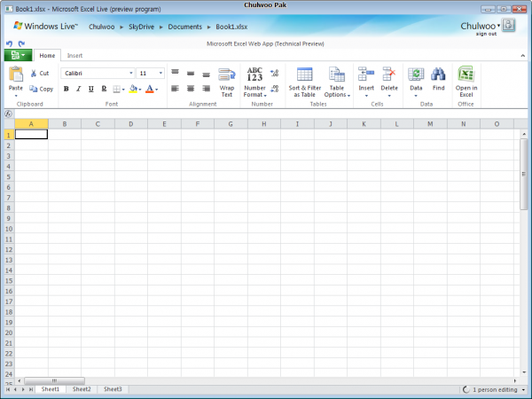This screenshot has height=399, width=532.
Task: Click the horizontal scrollbar right arrow
Action: (x=515, y=380)
